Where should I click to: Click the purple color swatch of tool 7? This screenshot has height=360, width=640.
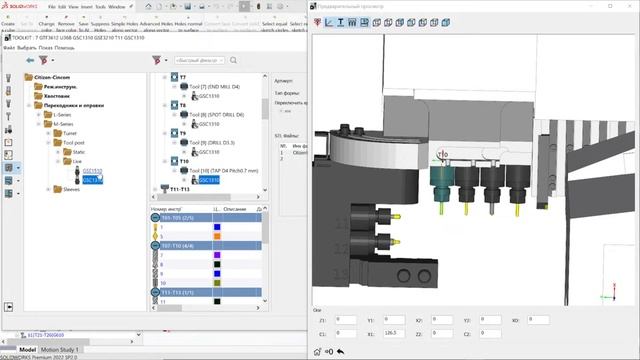pos(217,255)
